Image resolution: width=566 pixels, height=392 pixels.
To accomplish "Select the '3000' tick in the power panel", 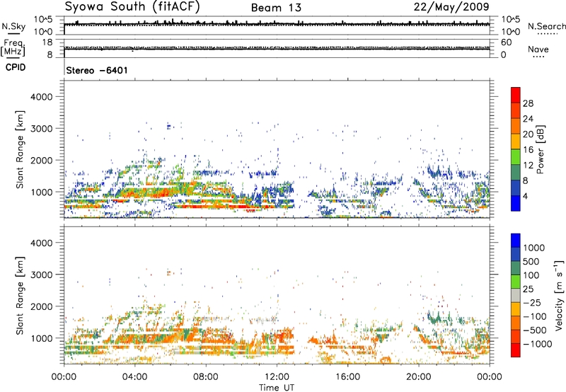I will click(42, 129).
